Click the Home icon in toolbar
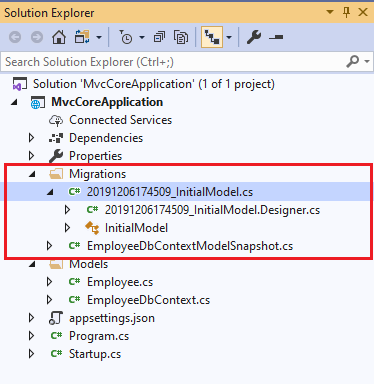374x384 pixels. pyautogui.click(x=59, y=37)
